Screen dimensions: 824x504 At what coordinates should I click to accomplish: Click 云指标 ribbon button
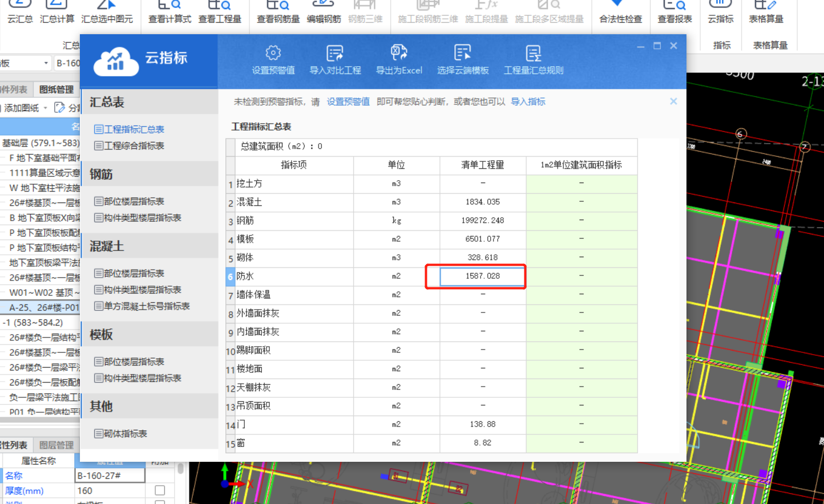click(721, 12)
